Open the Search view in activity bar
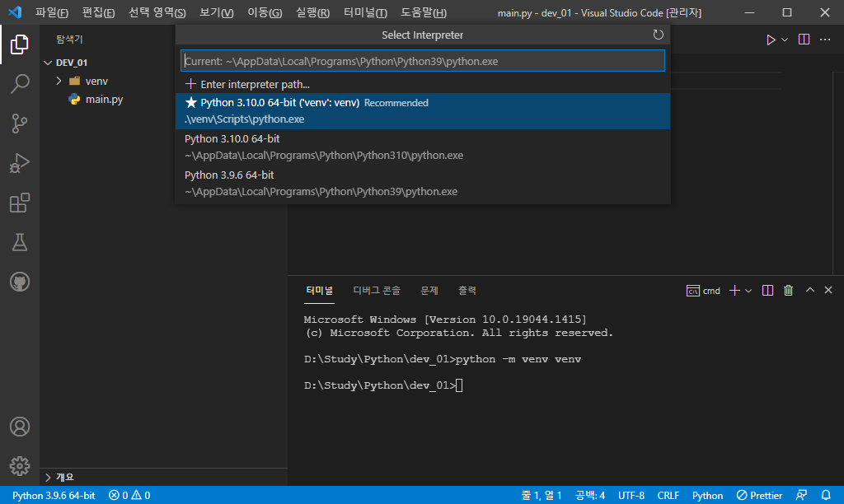Image resolution: width=844 pixels, height=504 pixels. coord(20,84)
